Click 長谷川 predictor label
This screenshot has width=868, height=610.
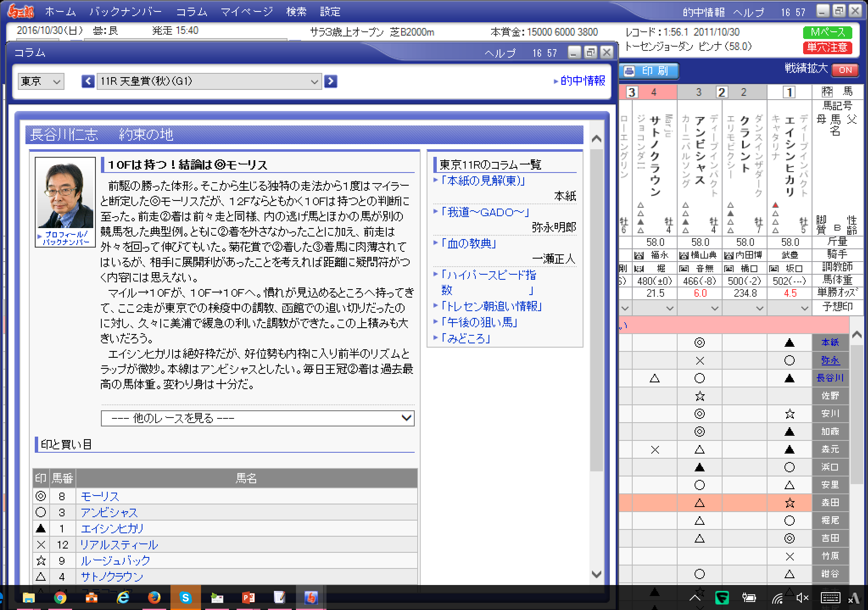coord(830,378)
